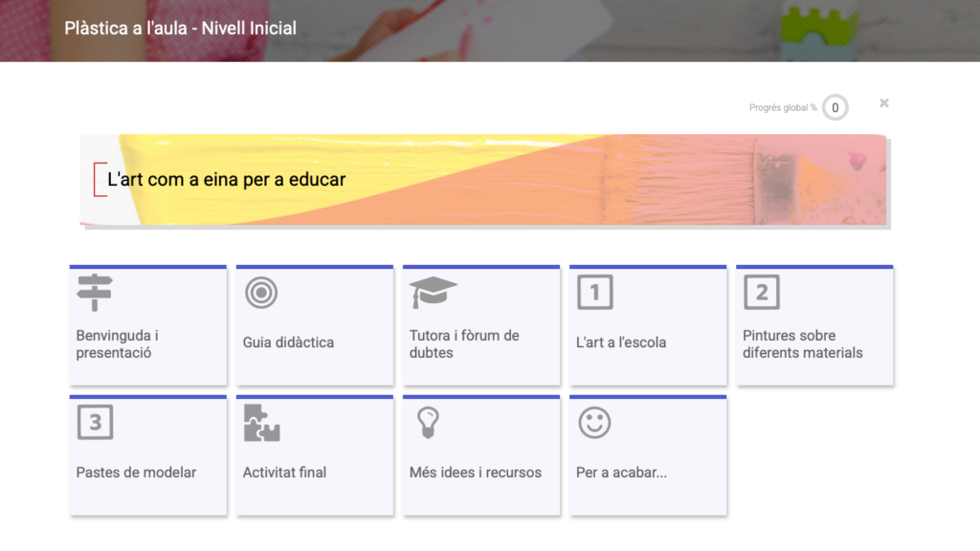Click the L'art com a eina banner
This screenshot has width=980, height=551.
point(483,180)
